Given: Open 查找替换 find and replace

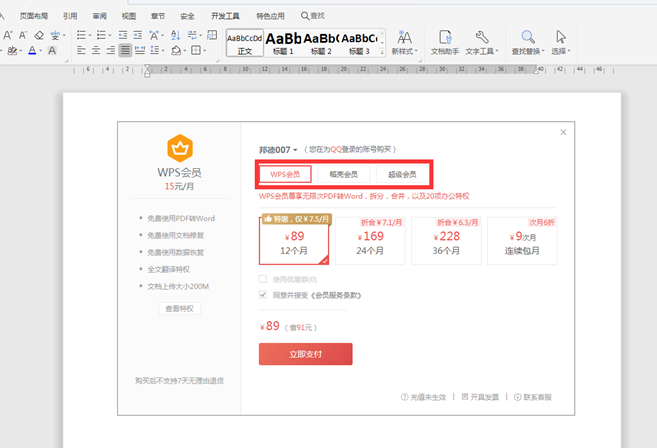Looking at the screenshot, I should 528,43.
